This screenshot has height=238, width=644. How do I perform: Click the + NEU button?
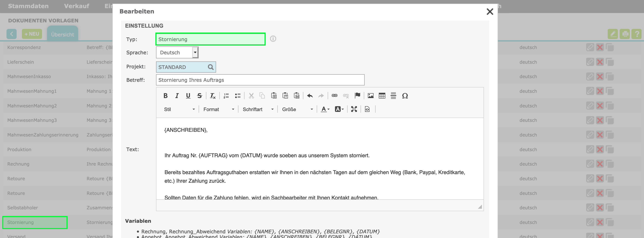coord(32,34)
